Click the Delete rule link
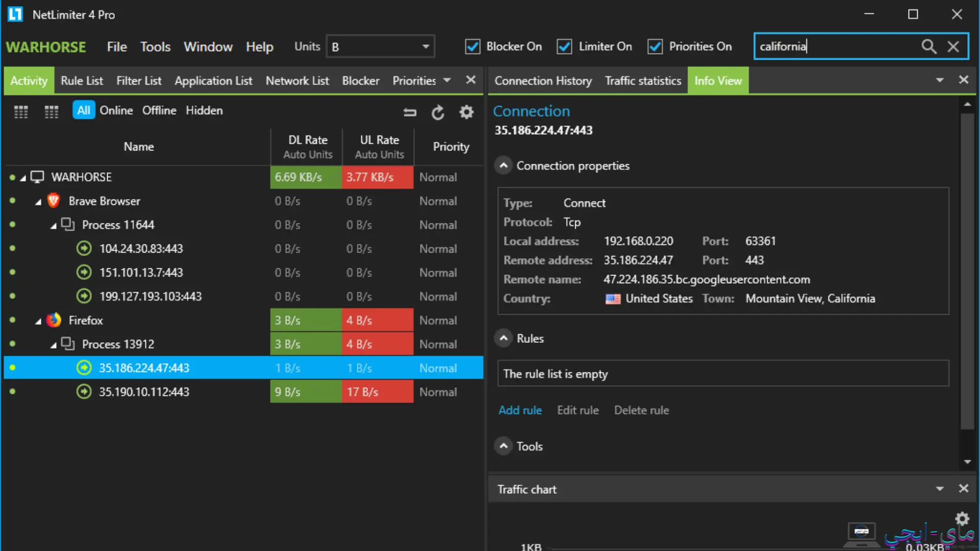 click(642, 410)
